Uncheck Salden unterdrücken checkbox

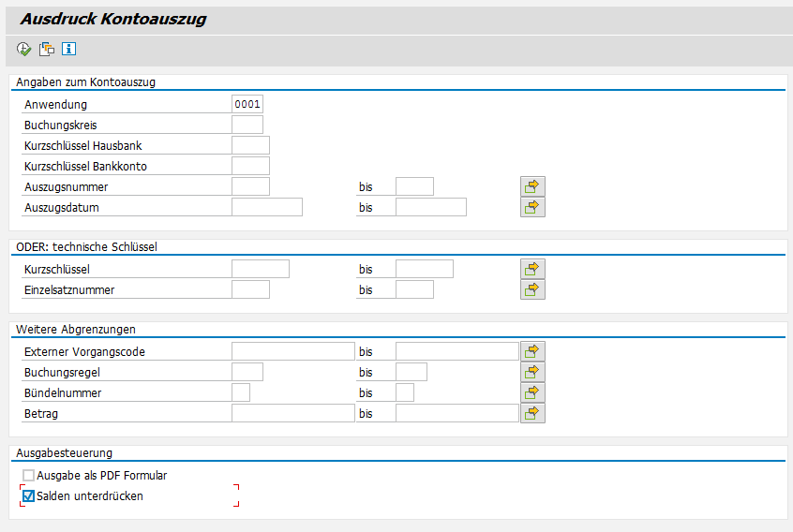click(28, 496)
